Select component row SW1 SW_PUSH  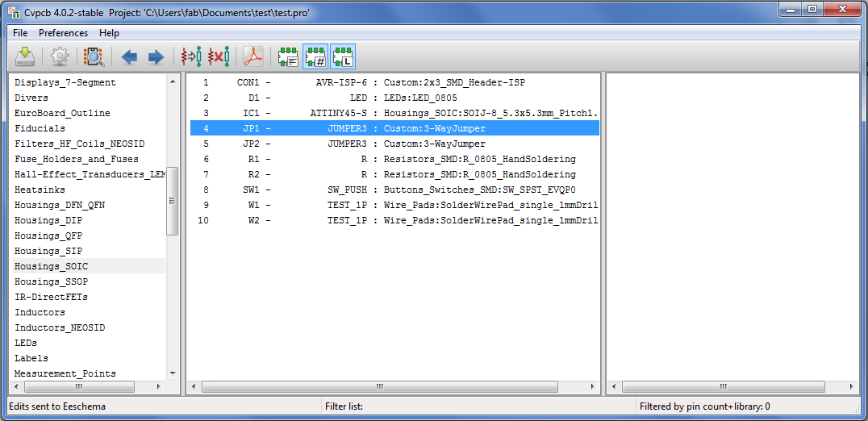(x=394, y=190)
